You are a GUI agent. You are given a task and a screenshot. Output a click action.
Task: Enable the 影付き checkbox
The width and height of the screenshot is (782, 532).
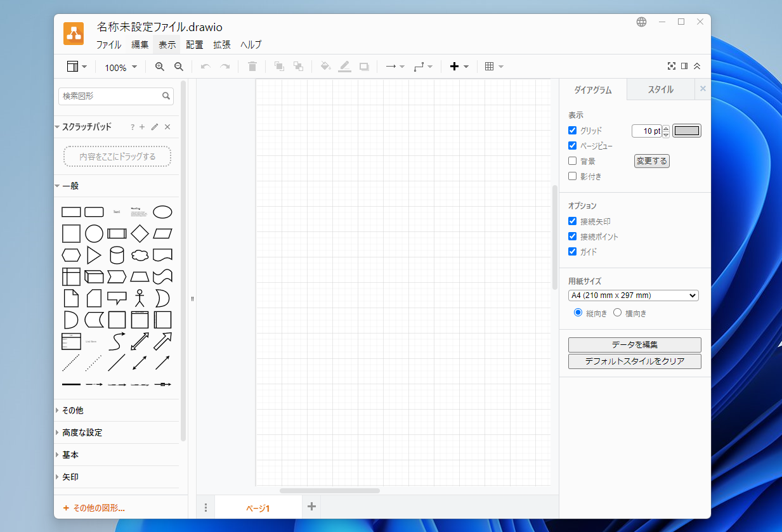tap(573, 176)
